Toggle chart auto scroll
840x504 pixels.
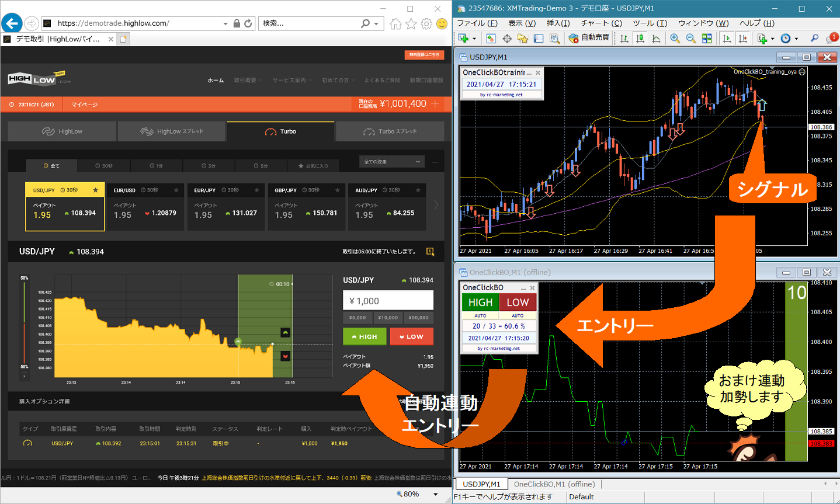point(727,38)
